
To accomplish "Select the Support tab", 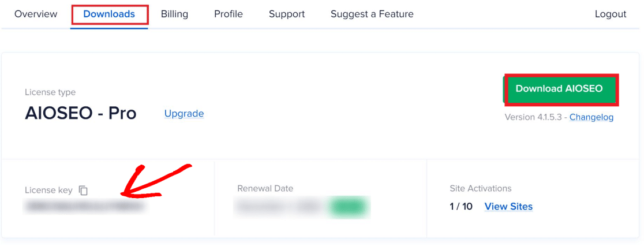I will pyautogui.click(x=287, y=14).
